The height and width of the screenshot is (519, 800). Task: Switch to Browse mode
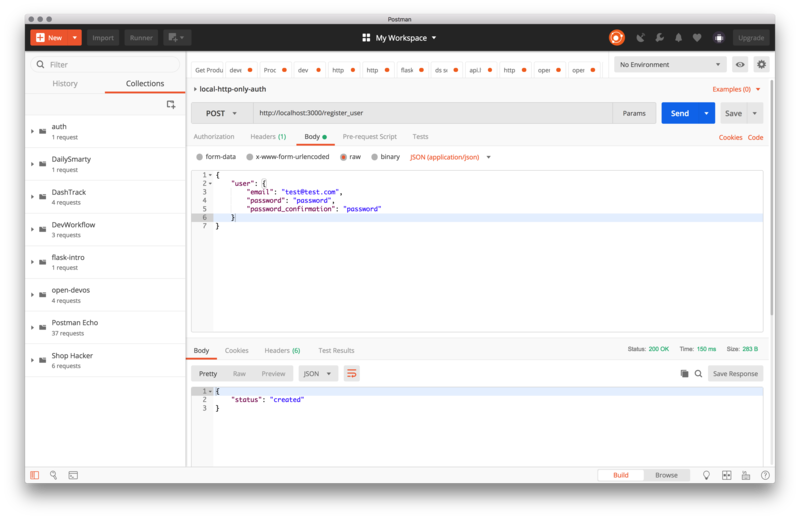tap(666, 475)
